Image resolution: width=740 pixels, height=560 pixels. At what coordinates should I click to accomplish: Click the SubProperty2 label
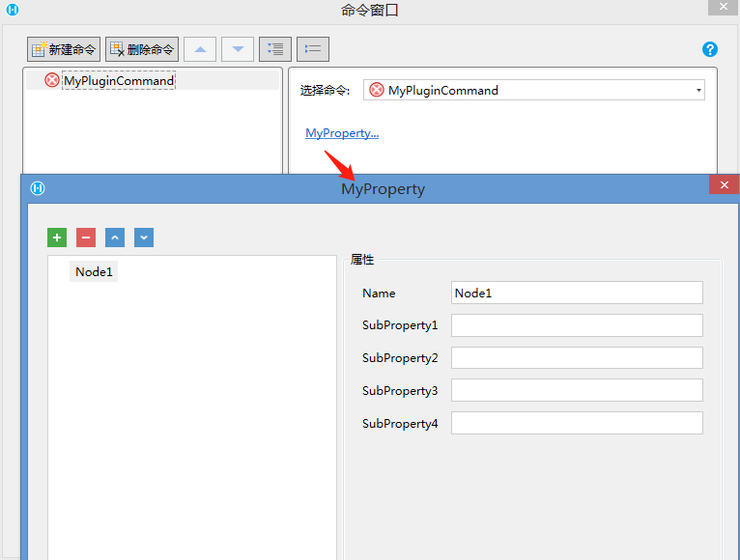(400, 358)
